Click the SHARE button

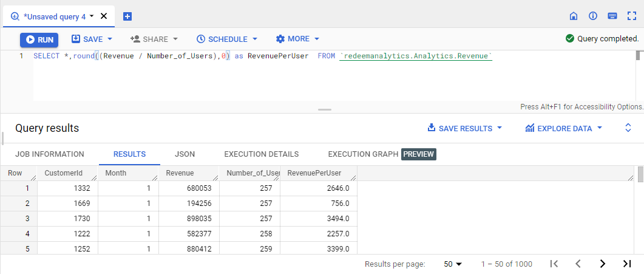pyautogui.click(x=149, y=39)
